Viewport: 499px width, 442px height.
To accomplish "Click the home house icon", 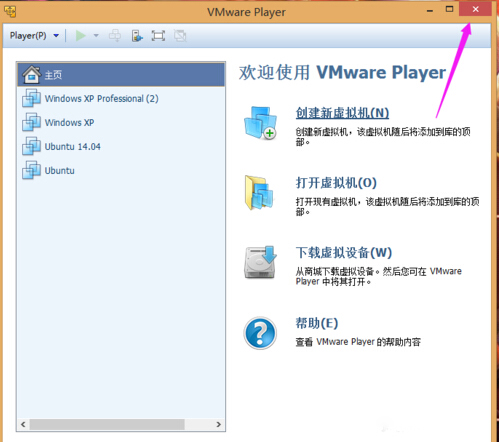I will (x=32, y=74).
